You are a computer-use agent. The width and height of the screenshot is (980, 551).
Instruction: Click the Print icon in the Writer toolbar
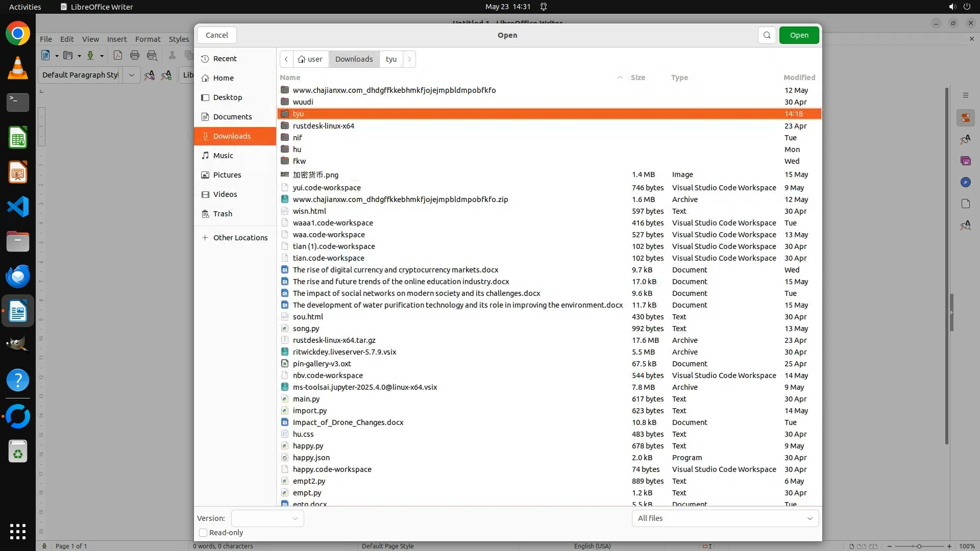[135, 56]
